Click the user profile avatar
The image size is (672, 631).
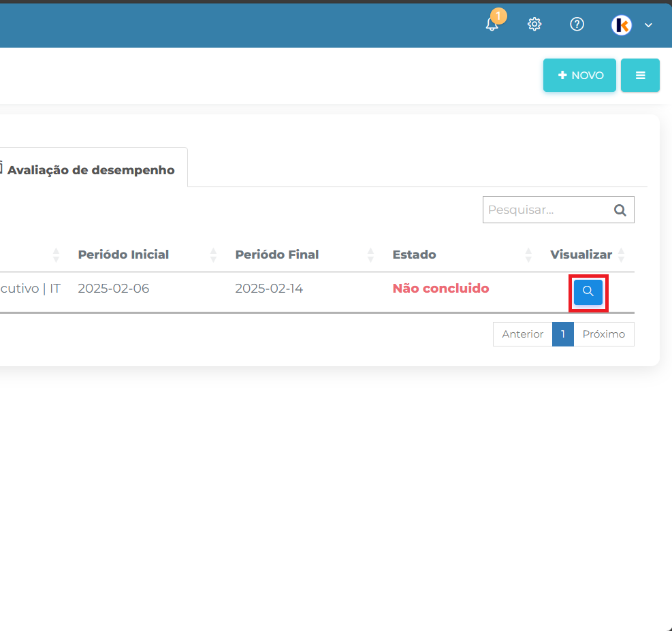click(622, 25)
